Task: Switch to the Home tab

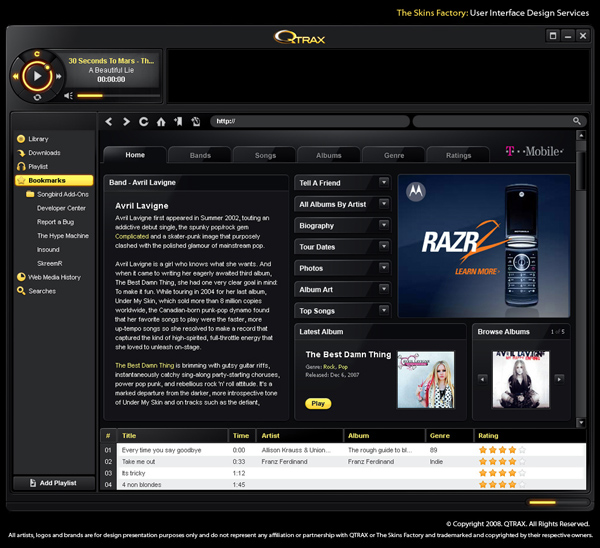Action: [135, 155]
